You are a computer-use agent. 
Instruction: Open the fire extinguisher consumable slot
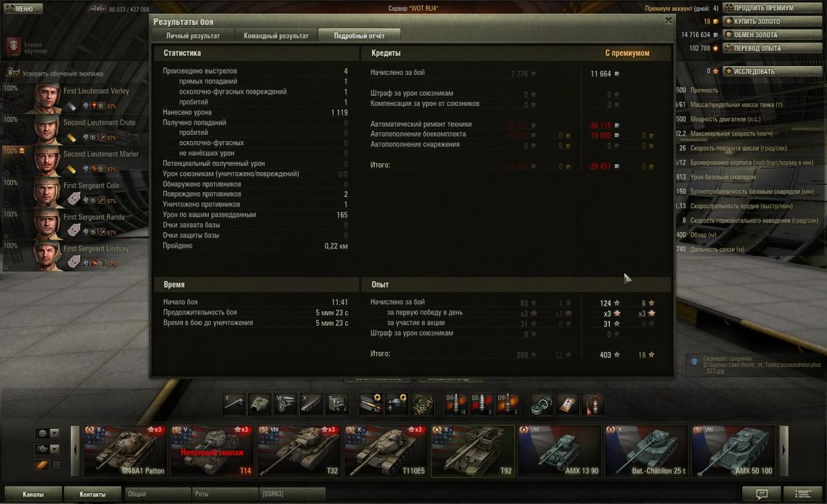tap(593, 403)
